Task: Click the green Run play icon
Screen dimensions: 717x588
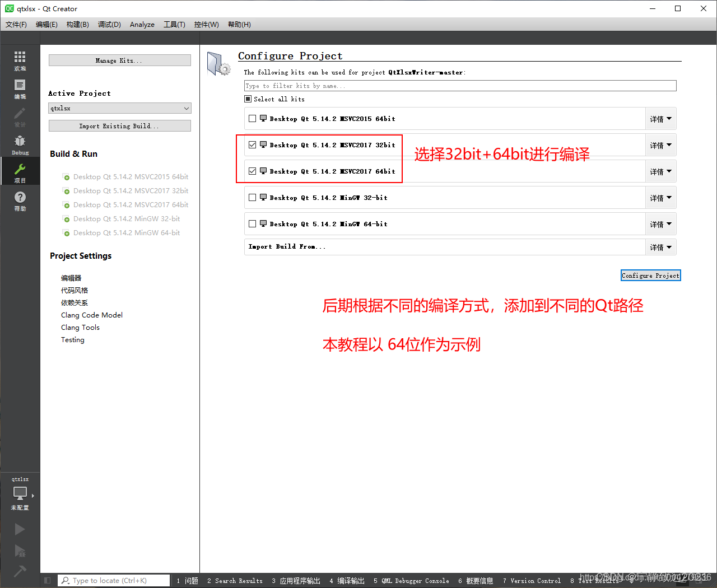Action: click(20, 529)
